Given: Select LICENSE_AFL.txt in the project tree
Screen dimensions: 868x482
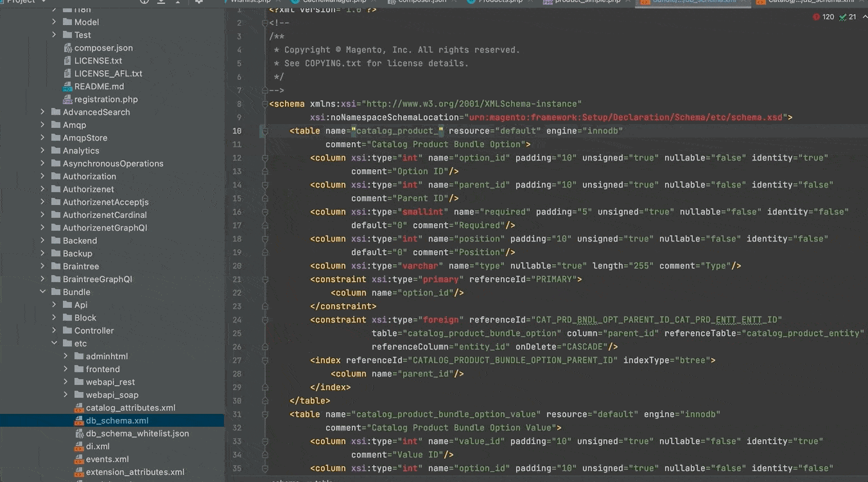Looking at the screenshot, I should (108, 74).
